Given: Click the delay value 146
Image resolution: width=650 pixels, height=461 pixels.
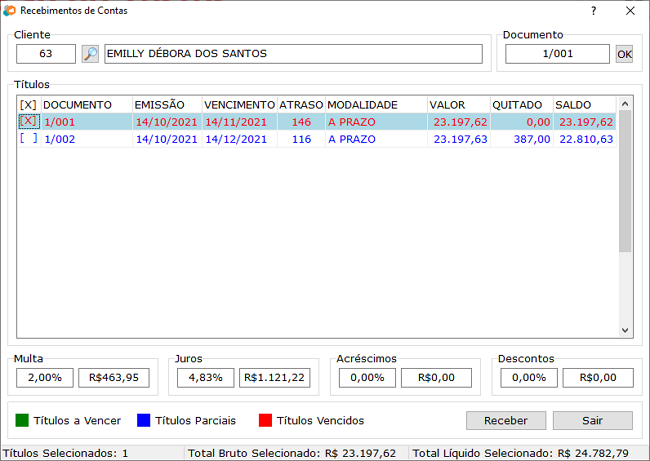Looking at the screenshot, I should click(x=301, y=122).
